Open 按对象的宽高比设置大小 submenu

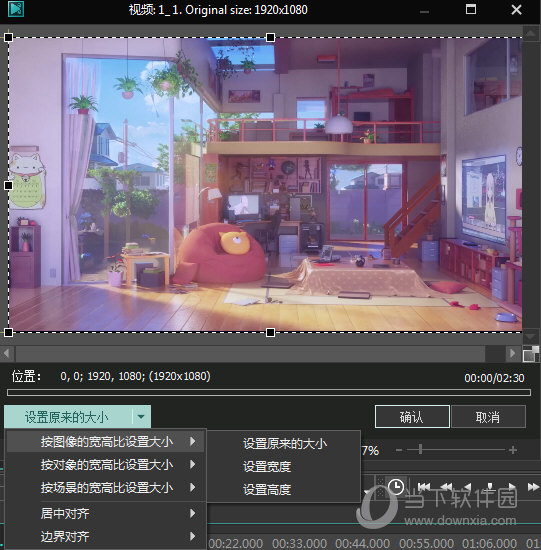pyautogui.click(x=105, y=465)
